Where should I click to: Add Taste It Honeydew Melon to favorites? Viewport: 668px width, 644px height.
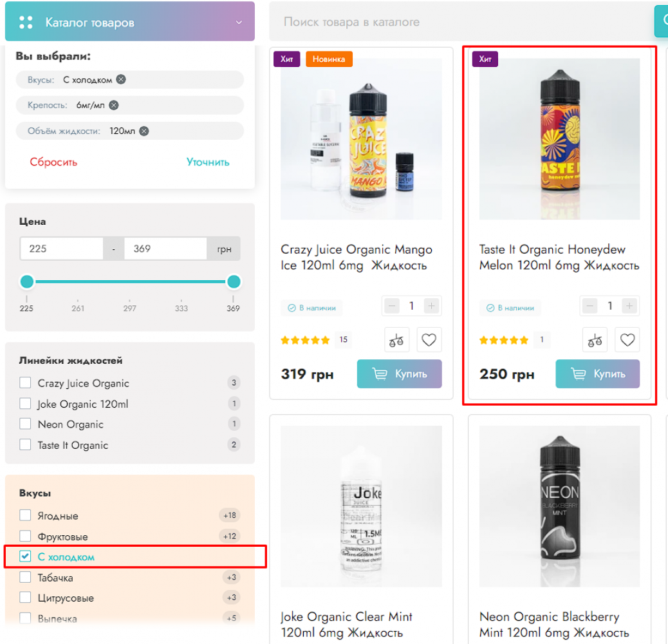click(627, 340)
